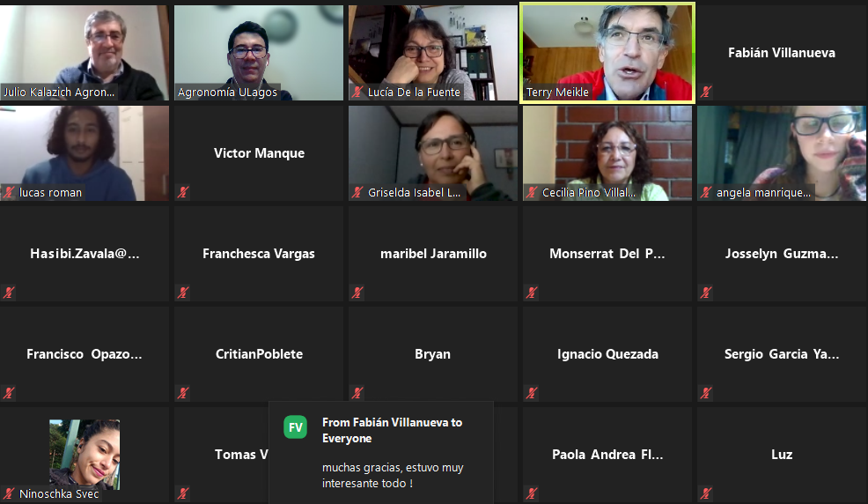This screenshot has width=868, height=504.
Task: Select Terry Meikle's active speaker video
Action: 607,53
